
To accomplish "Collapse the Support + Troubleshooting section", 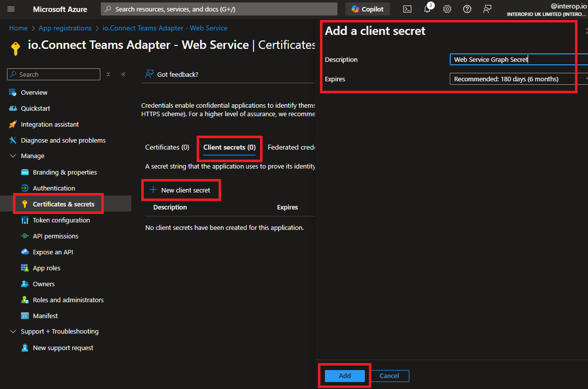I will 13,332.
